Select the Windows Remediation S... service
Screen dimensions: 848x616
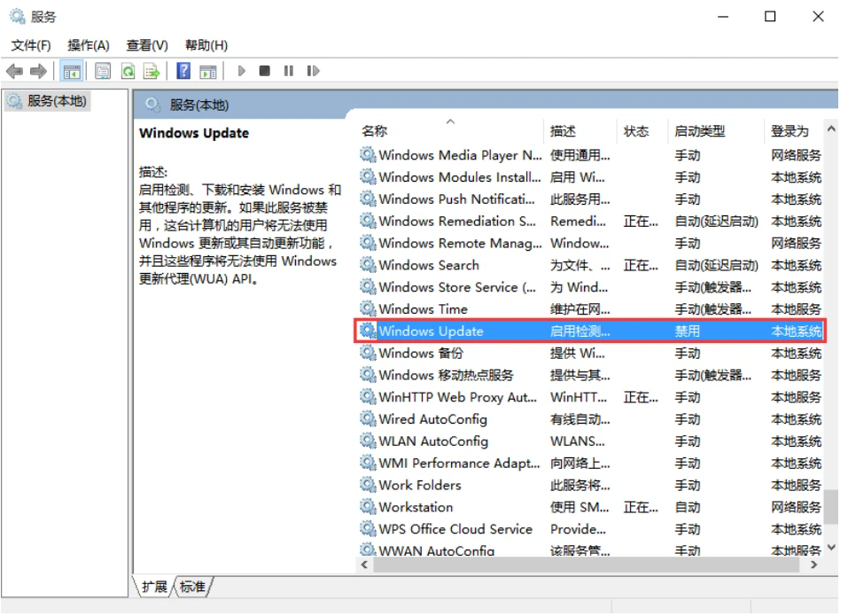[x=591, y=222]
